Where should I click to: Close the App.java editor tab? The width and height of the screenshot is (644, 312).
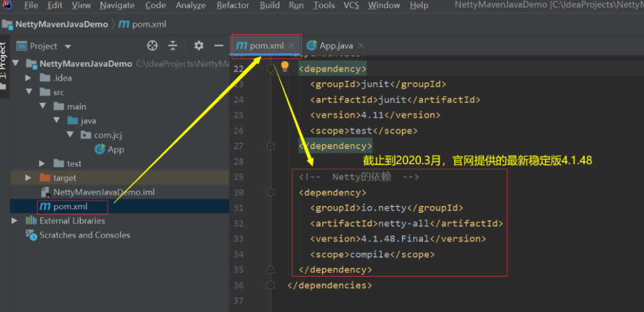(361, 45)
